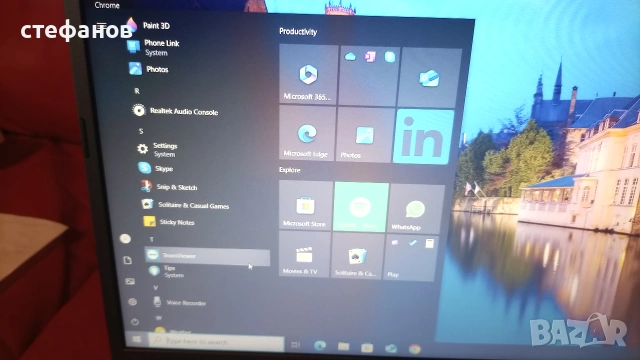640x360 pixels.
Task: Launch the Phone Link app
Action: 153,47
